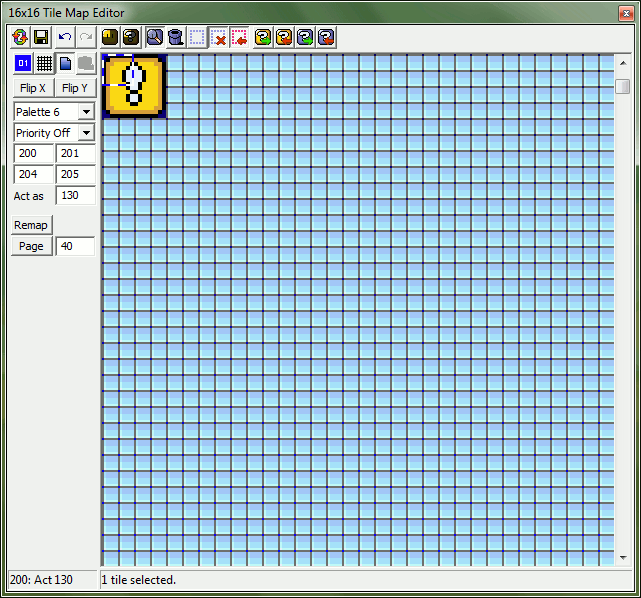
Task: Open the Priority Off dropdown
Action: coord(54,133)
